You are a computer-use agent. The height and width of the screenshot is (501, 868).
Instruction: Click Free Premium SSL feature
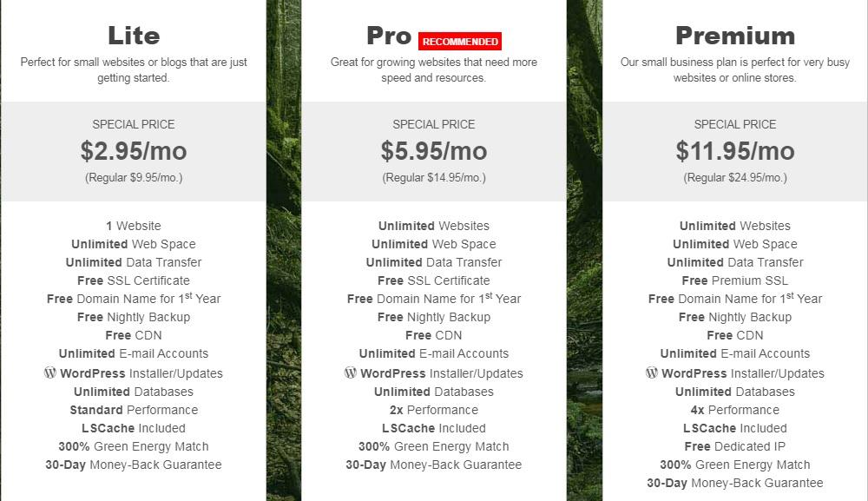(735, 280)
